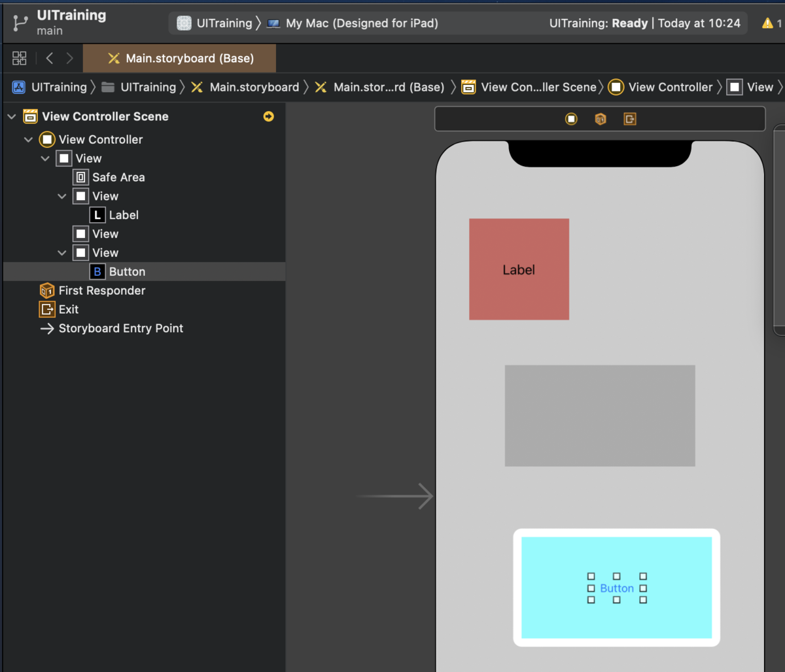Click the View breadcrumb item
Screen dimensions: 785x672
[x=750, y=87]
